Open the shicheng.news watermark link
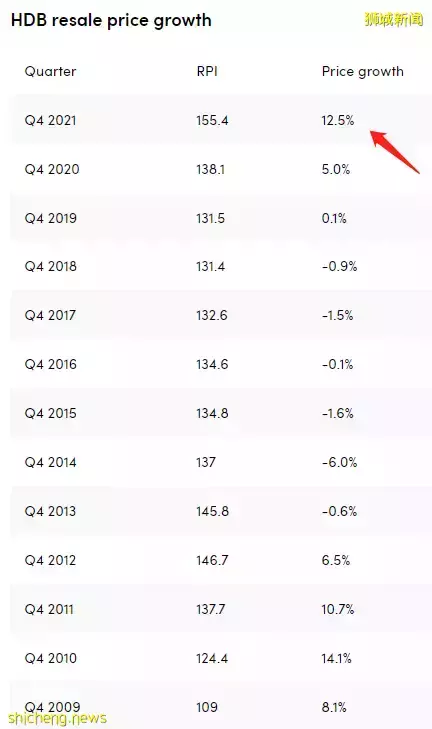The image size is (432, 729). (57, 718)
